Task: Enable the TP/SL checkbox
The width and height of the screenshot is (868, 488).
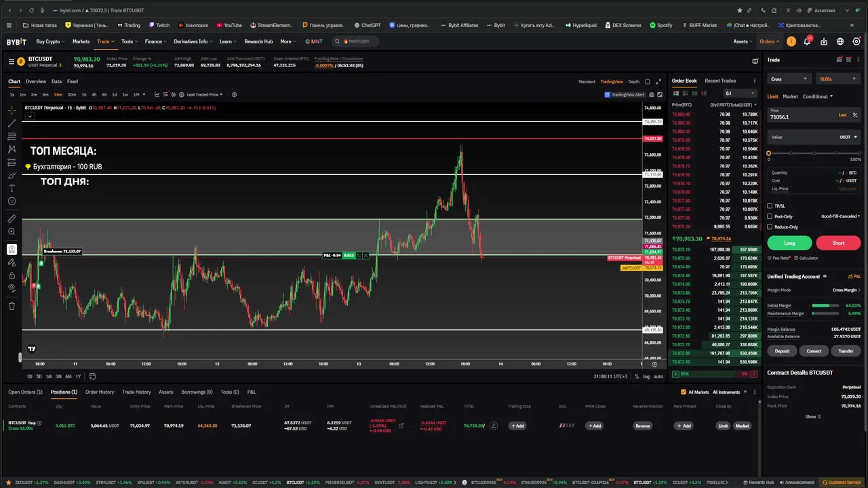Action: click(770, 206)
